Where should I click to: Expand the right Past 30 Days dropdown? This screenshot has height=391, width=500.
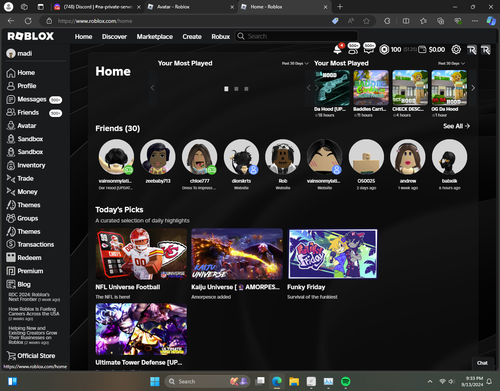tap(451, 63)
